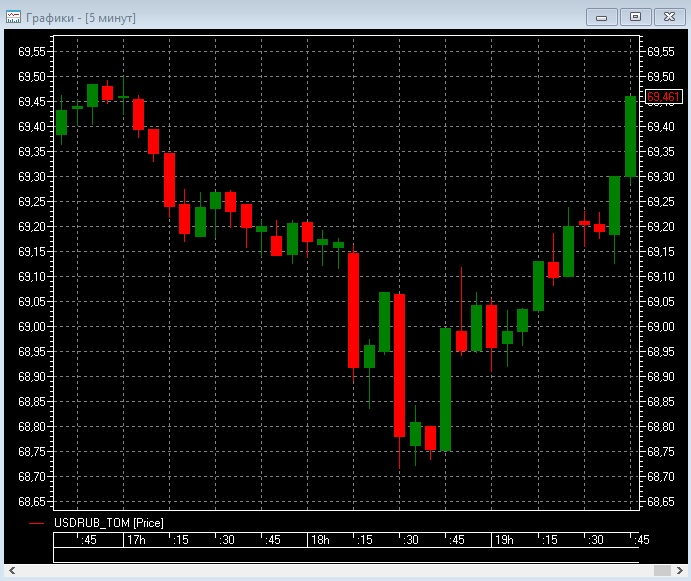The image size is (691, 581).
Task: Click the 68,75 label on right price axis
Action: (x=661, y=452)
